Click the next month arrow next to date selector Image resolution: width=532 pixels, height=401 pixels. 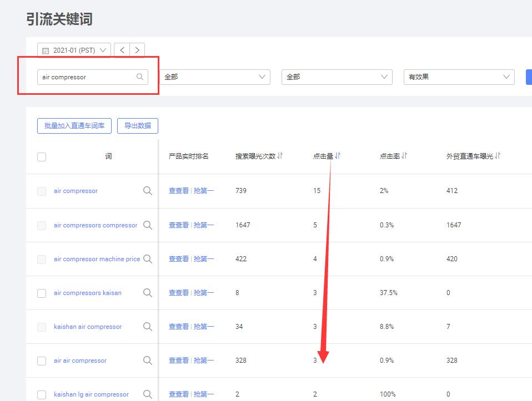[137, 50]
